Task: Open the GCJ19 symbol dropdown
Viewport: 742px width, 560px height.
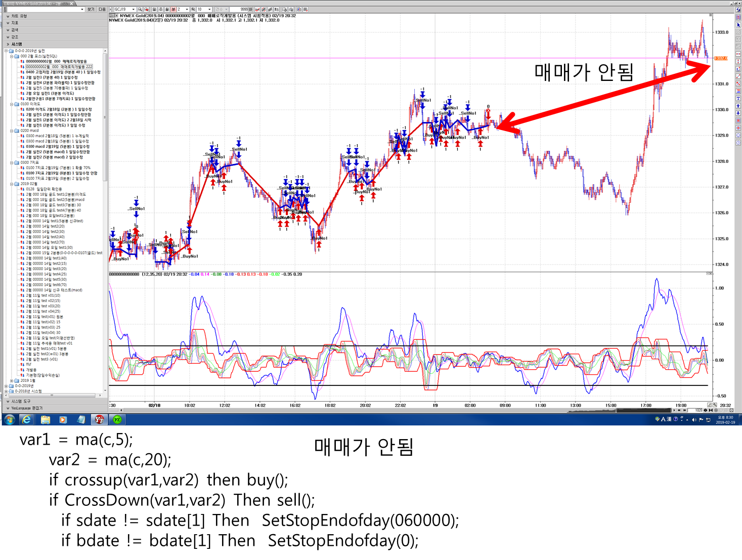Action: 134,9
